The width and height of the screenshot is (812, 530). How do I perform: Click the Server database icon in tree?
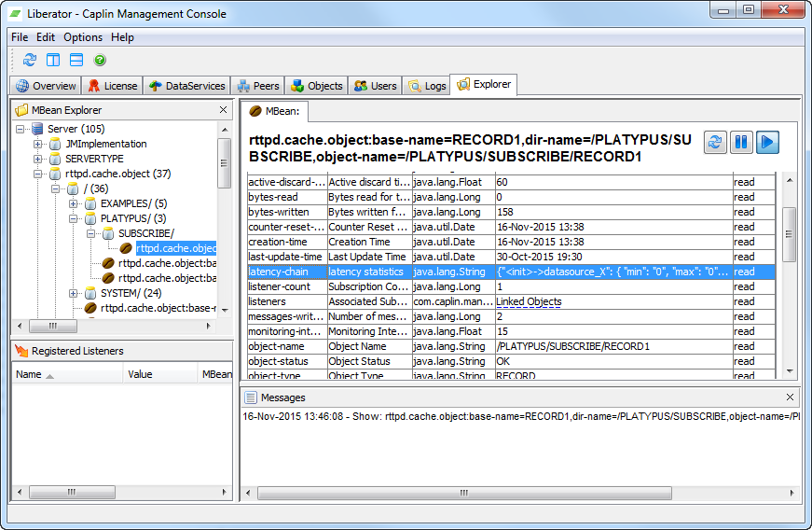(x=37, y=129)
